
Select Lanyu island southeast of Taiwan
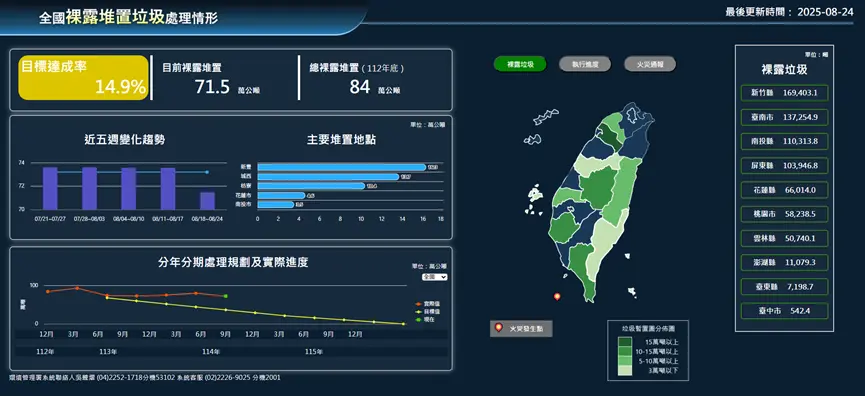632,292
